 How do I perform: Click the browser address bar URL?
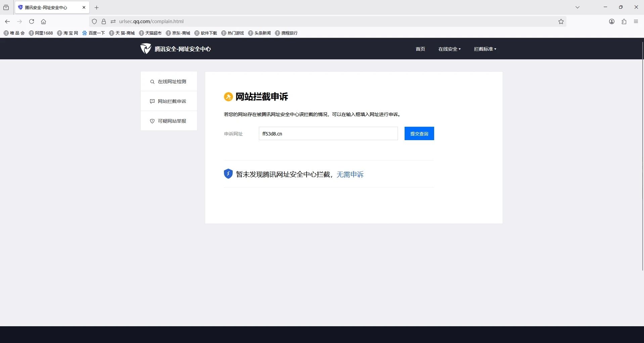click(151, 21)
